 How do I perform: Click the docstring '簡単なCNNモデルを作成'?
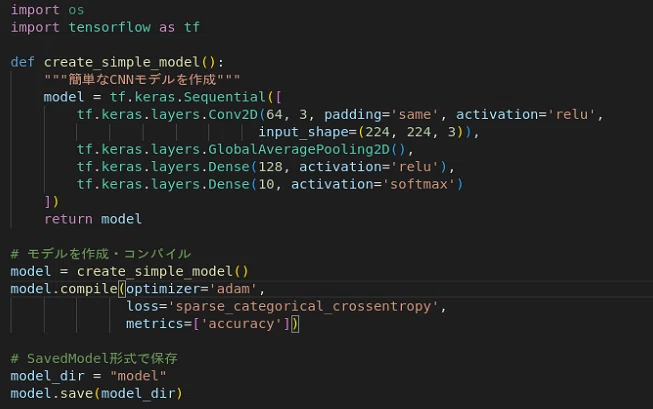[142, 79]
